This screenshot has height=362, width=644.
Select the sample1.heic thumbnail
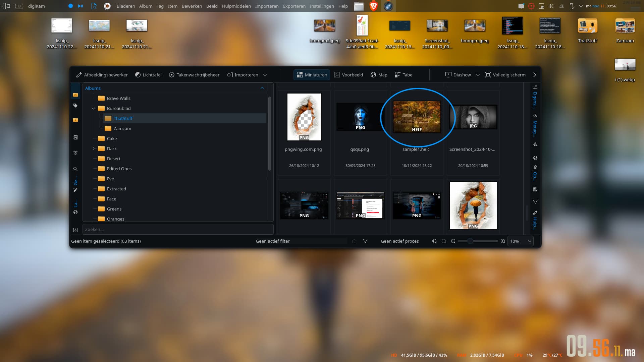point(417,117)
